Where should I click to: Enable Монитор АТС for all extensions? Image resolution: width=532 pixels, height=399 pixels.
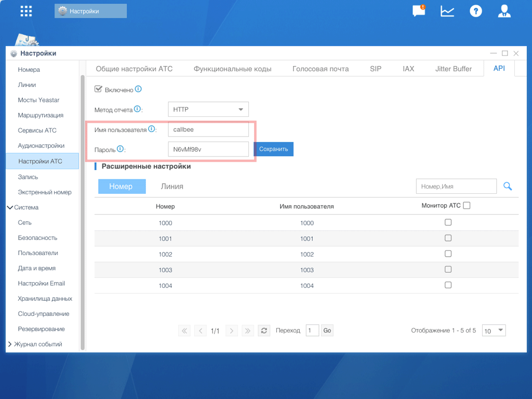[466, 205]
